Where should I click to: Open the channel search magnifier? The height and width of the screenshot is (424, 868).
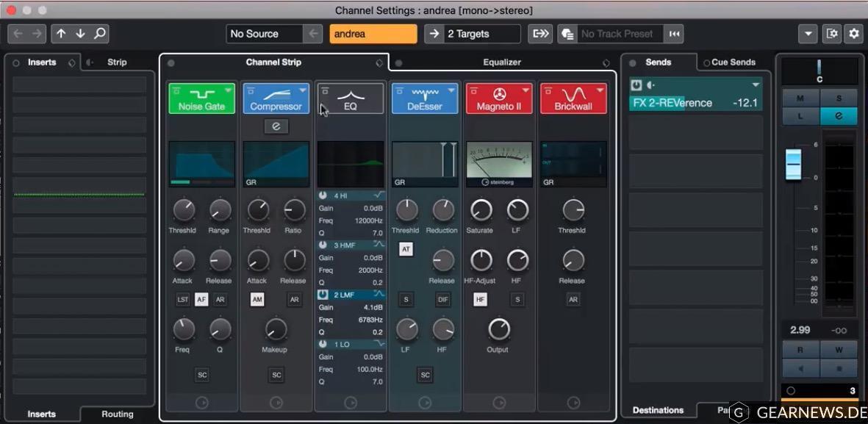[x=100, y=34]
